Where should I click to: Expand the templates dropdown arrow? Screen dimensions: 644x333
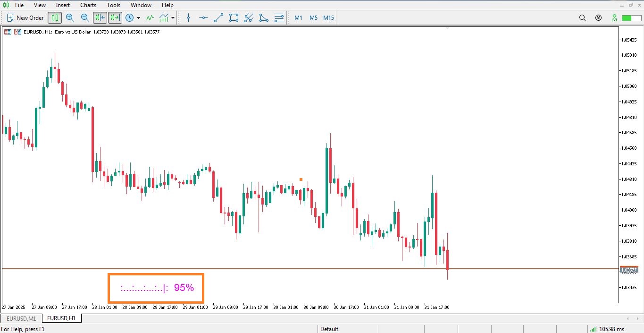173,18
